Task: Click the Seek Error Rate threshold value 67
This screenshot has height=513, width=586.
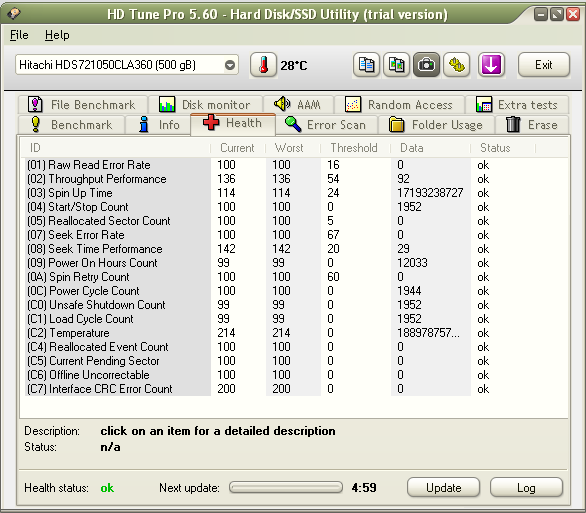Action: point(333,235)
